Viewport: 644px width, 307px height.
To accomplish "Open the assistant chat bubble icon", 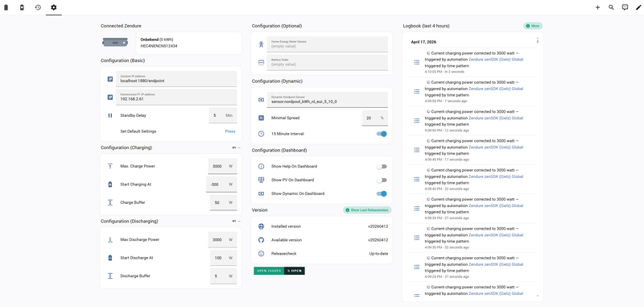I will (x=625, y=7).
